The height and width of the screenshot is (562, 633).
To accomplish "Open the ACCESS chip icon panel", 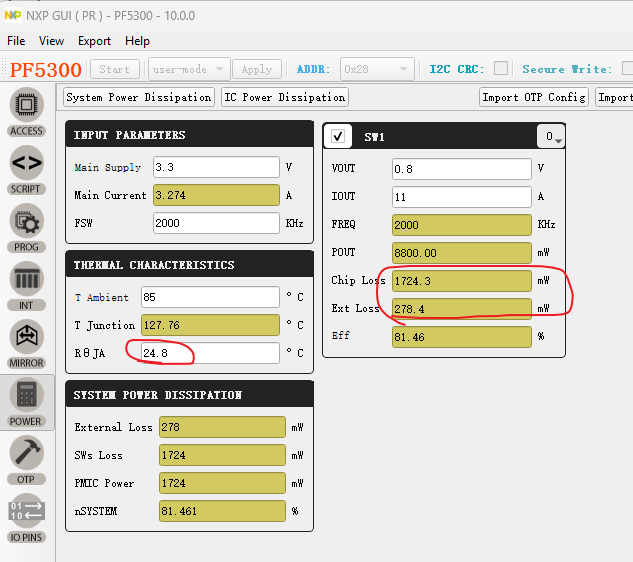I will (x=26, y=112).
